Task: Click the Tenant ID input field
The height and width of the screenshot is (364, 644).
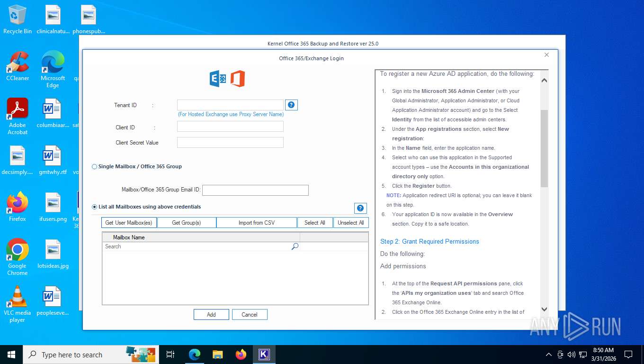Action: (x=230, y=105)
